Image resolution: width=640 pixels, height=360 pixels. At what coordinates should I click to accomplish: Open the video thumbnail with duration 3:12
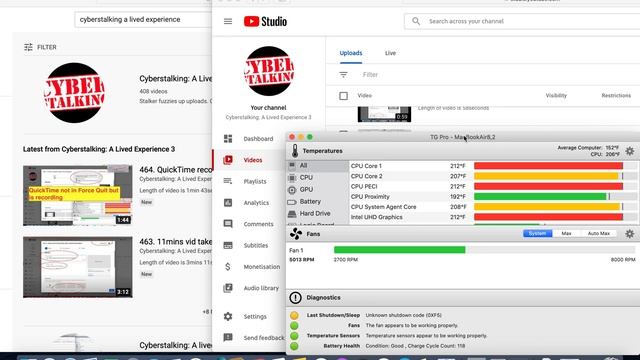point(78,267)
